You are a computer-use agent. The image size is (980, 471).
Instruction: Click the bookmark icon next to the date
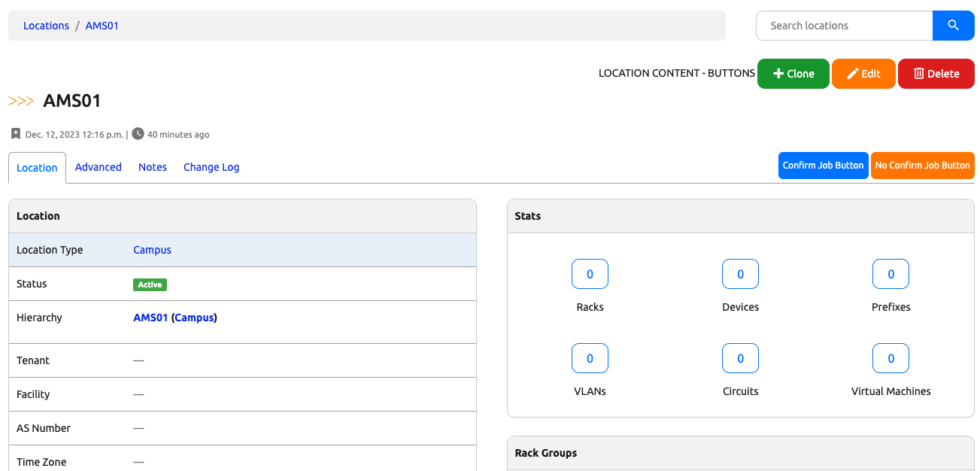click(x=16, y=134)
